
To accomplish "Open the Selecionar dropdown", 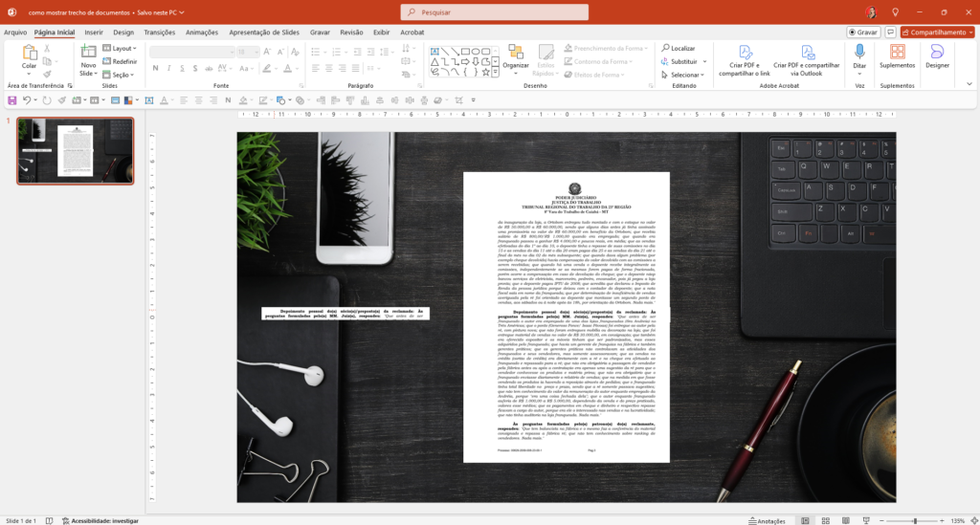I will pos(686,75).
